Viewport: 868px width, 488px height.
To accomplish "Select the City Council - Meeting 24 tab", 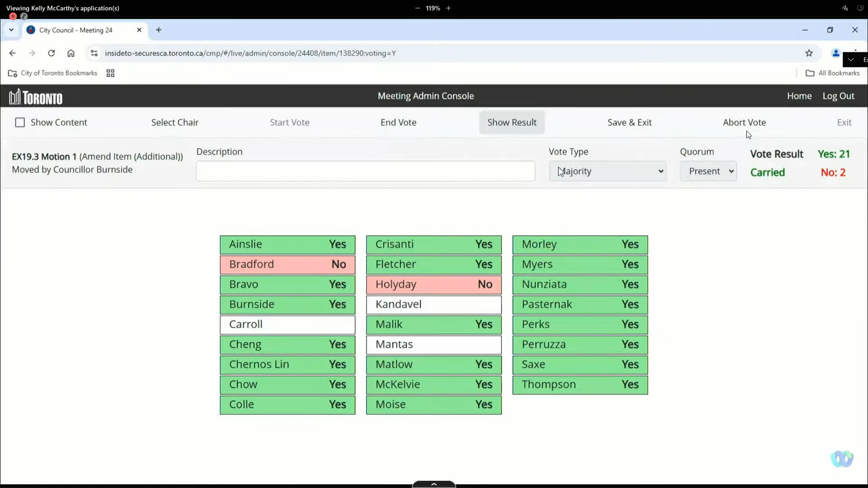I will [85, 30].
